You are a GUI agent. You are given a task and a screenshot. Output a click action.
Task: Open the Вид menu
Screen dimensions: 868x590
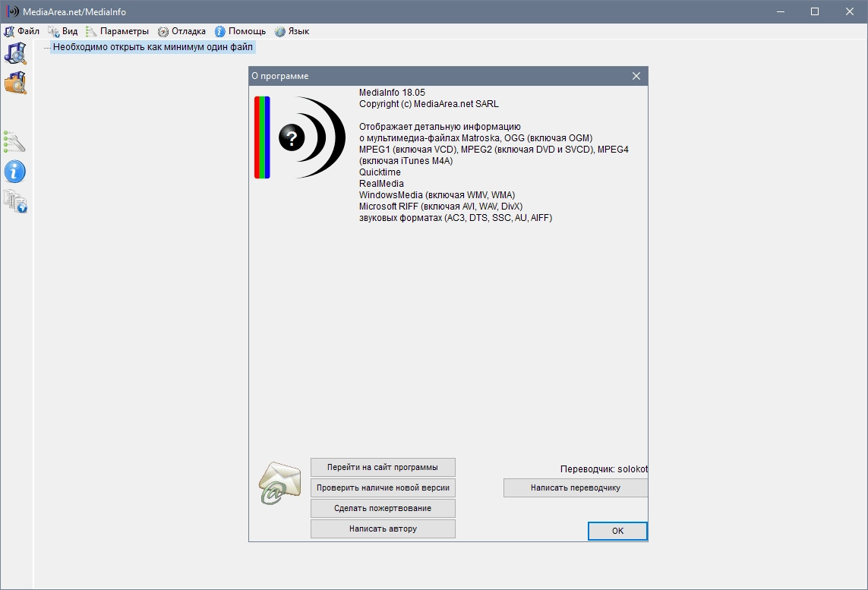pos(63,31)
